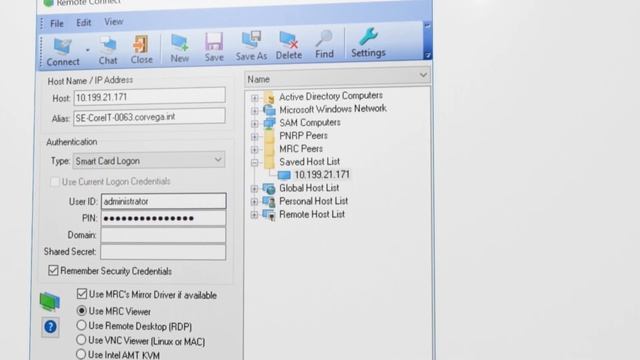The width and height of the screenshot is (640, 360).
Task: Create a New host entry
Action: [180, 49]
